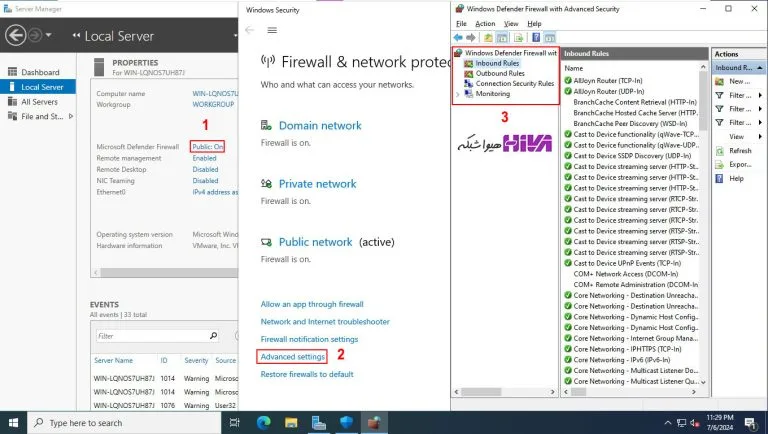The height and width of the screenshot is (434, 768).
Task: Click green check icon of AllJoyn Router (UDP-In)
Action: pyautogui.click(x=568, y=92)
